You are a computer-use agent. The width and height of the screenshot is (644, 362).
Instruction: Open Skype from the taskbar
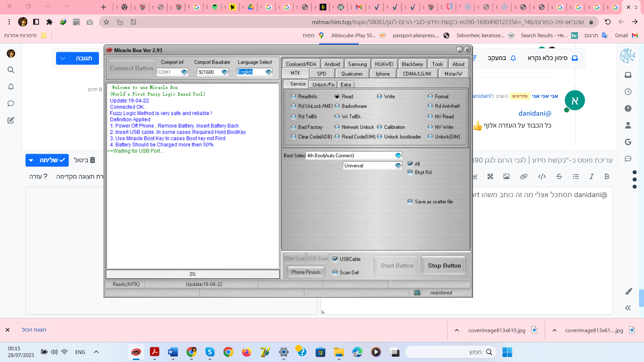point(210,352)
